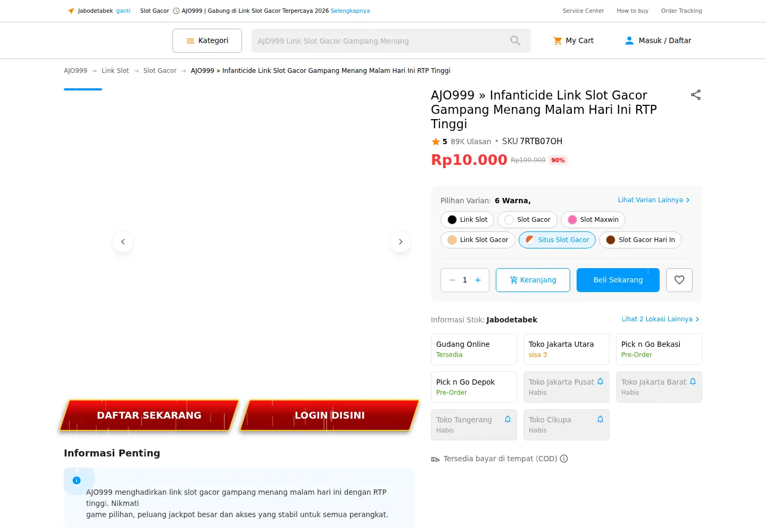Open My Cart

coord(573,40)
